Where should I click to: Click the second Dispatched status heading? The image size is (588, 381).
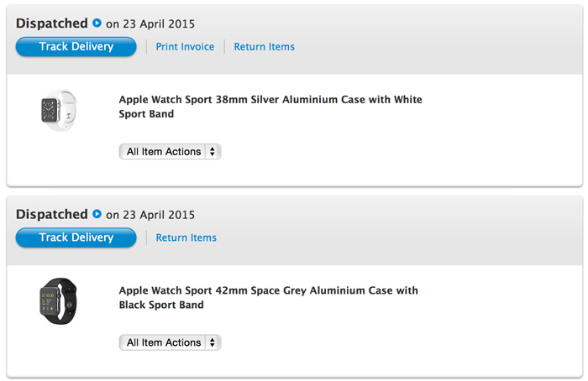tap(52, 214)
